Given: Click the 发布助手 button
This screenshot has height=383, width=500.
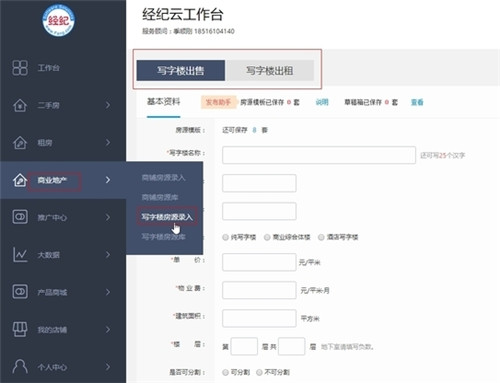Looking at the screenshot, I should [x=218, y=102].
